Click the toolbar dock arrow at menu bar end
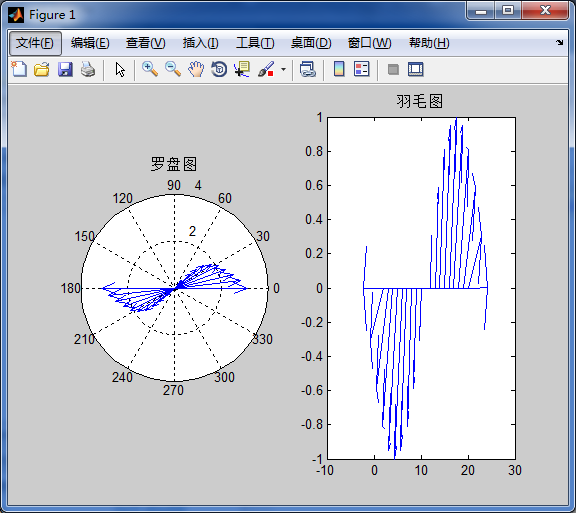Viewport: 576px width, 513px height. (559, 43)
